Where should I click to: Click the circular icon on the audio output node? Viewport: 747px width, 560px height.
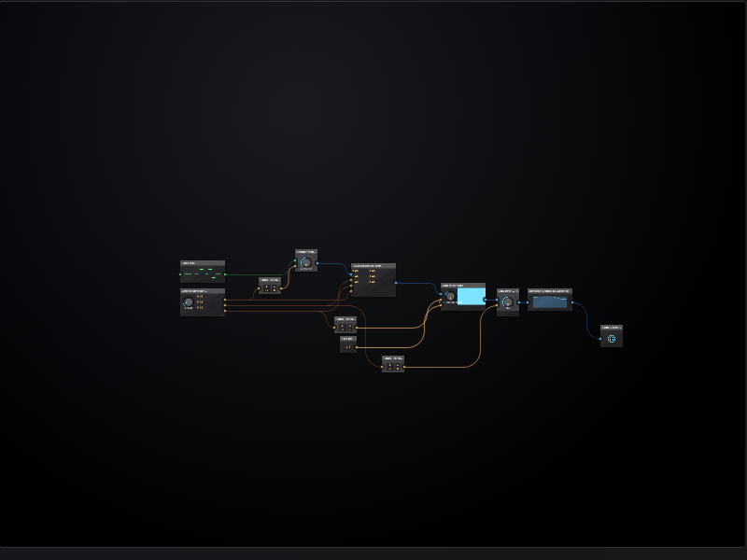612,339
